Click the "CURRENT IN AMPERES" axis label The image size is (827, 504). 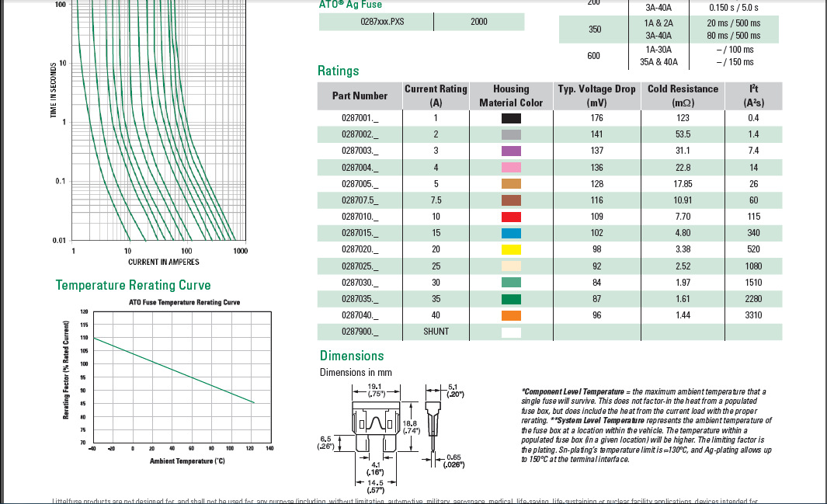click(164, 262)
